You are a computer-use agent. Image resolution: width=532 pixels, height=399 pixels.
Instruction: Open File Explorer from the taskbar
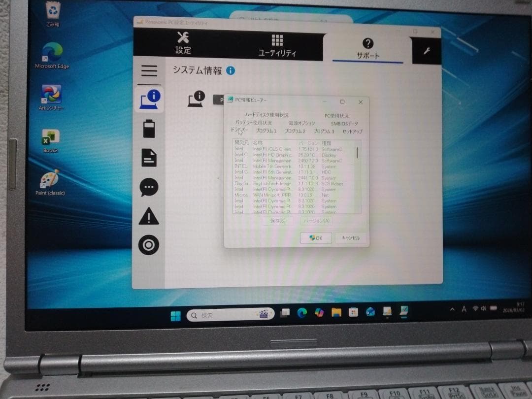[336, 312]
